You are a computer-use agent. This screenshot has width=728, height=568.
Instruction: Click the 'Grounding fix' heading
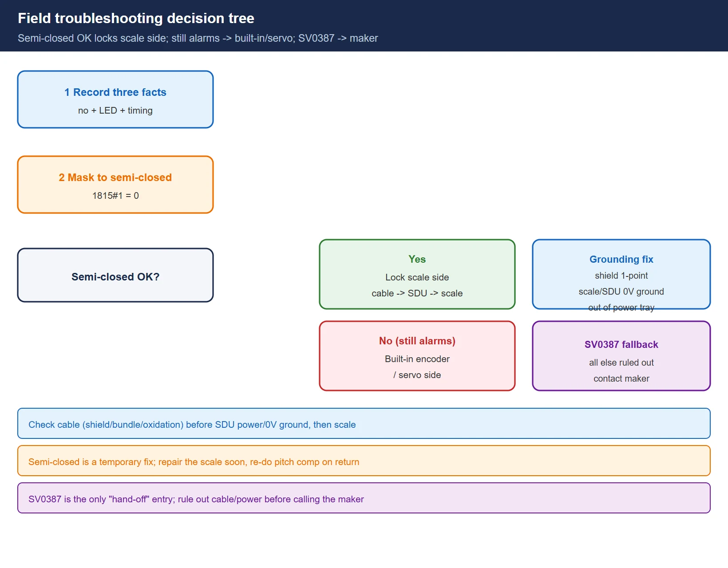[x=621, y=259]
